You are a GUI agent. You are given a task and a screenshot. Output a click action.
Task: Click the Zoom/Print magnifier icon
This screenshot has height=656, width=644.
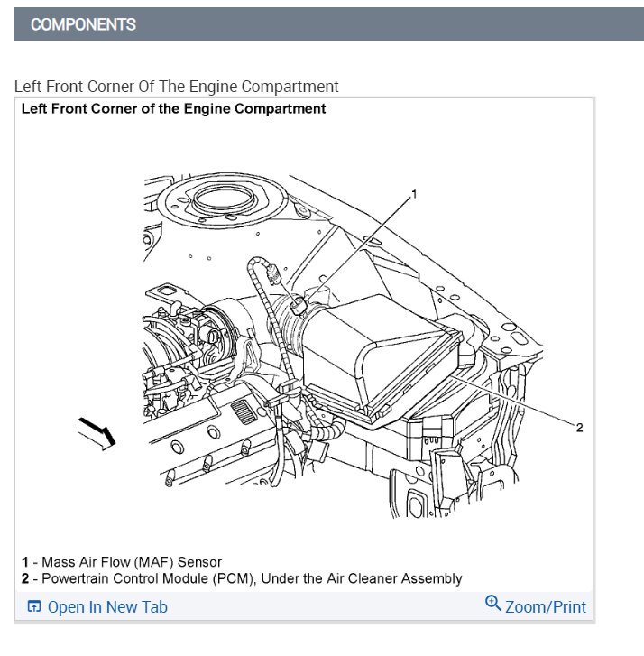(492, 604)
